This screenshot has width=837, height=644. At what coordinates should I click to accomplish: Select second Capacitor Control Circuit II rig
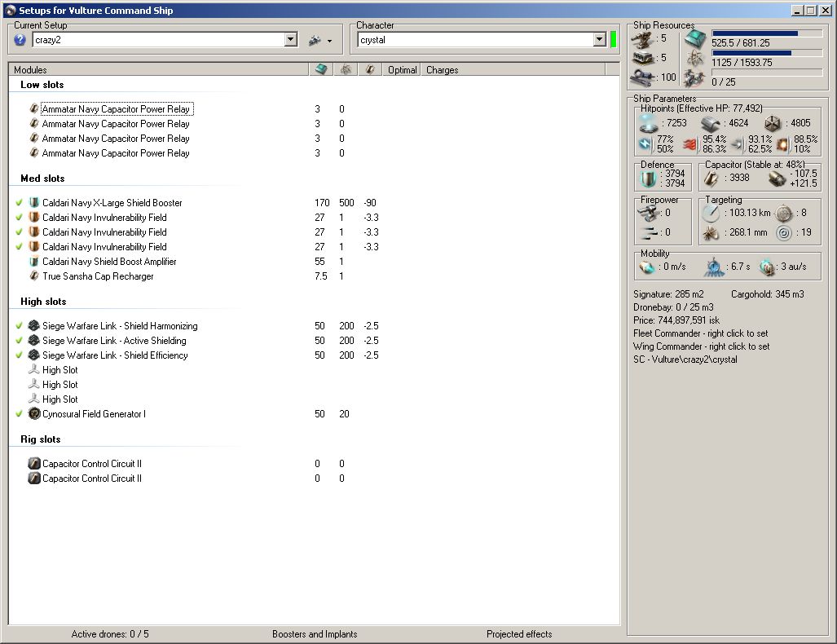pyautogui.click(x=92, y=479)
